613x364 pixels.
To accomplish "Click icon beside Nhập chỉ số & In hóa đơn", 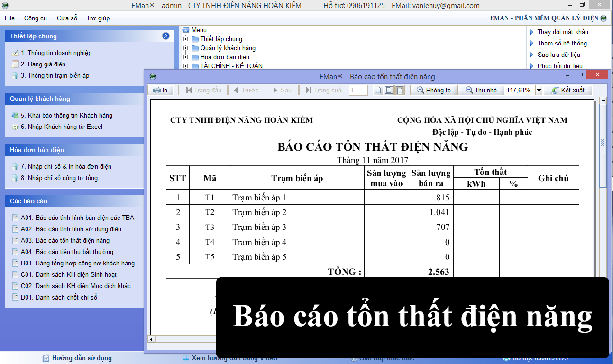I will [15, 166].
